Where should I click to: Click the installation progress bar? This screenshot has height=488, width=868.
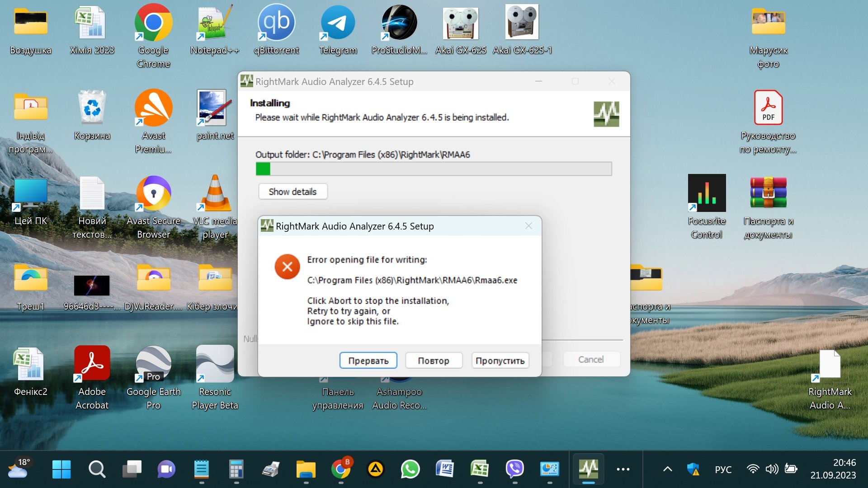tap(434, 169)
